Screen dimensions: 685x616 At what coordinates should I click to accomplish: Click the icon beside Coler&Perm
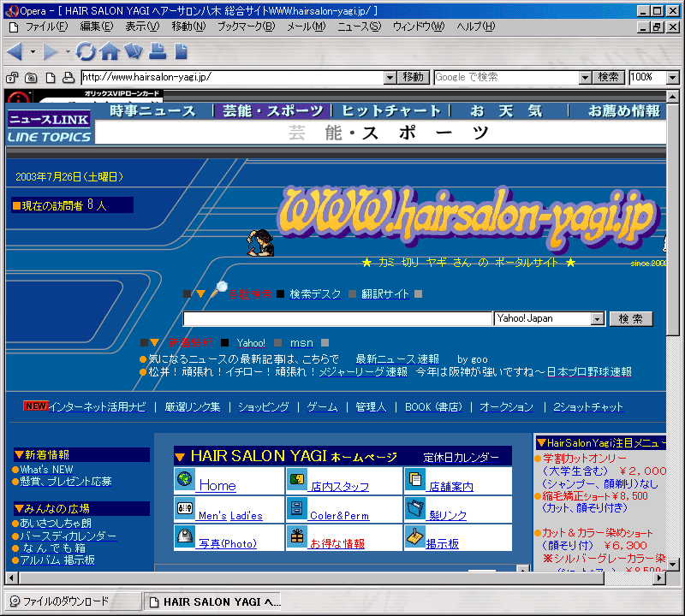pos(296,507)
